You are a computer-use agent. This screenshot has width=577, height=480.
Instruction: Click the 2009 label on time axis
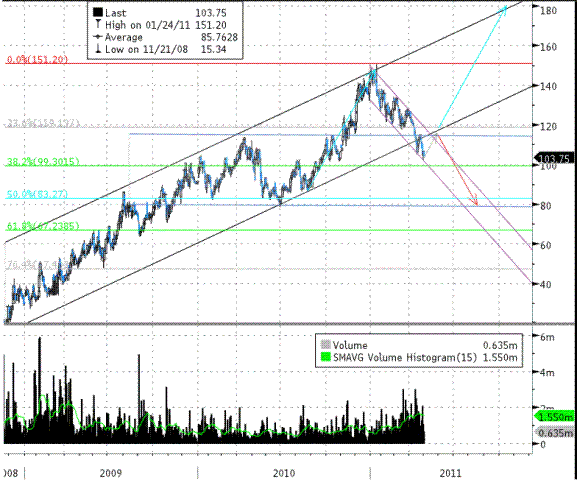[110, 472]
